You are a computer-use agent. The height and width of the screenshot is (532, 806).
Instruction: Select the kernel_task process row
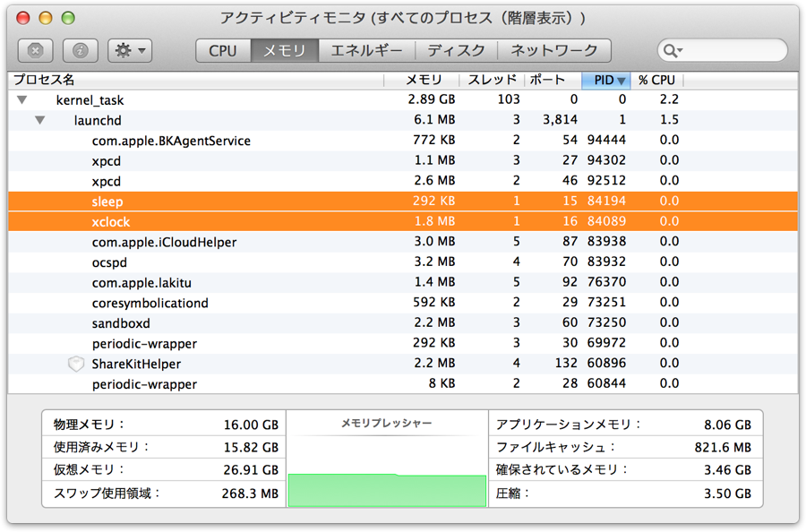[x=402, y=99]
